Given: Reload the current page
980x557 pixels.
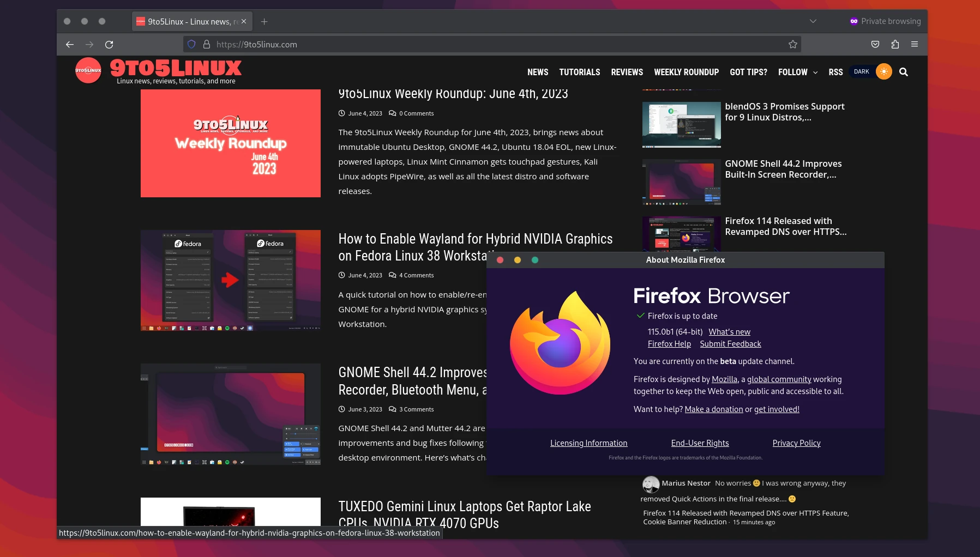Looking at the screenshot, I should pos(109,44).
